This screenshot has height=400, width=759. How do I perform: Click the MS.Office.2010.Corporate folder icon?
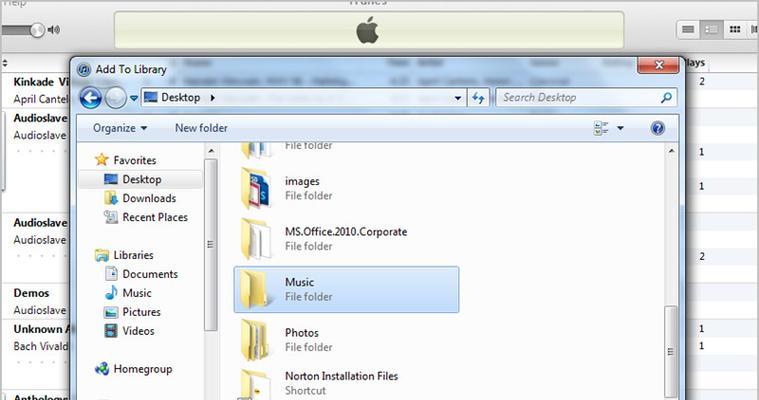tap(256, 239)
